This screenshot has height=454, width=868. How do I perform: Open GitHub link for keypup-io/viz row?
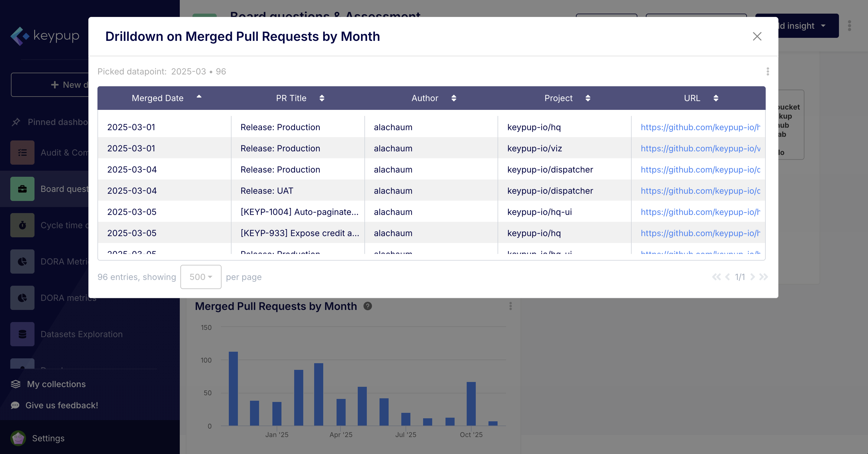(700, 148)
